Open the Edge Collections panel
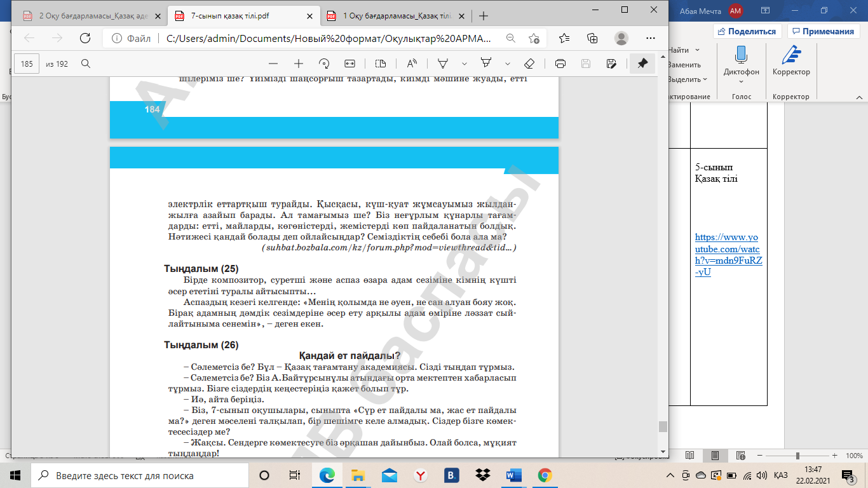Screen dimensions: 868x488 click(x=593, y=38)
